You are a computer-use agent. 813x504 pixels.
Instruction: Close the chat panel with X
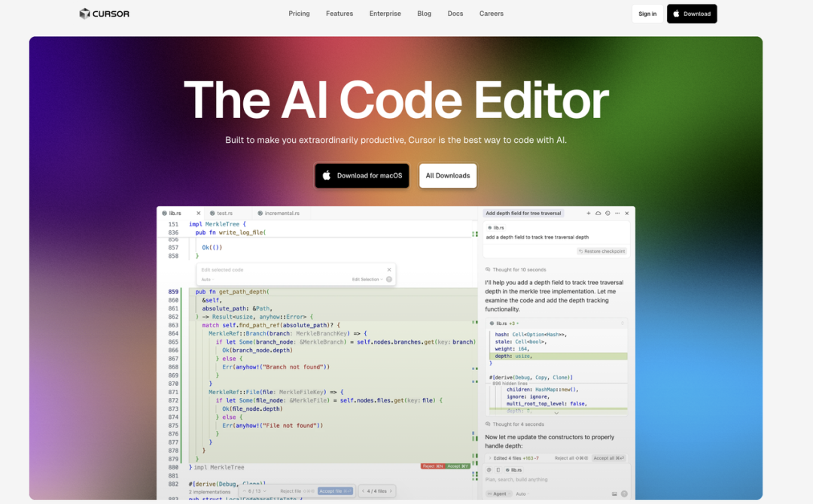[627, 213]
